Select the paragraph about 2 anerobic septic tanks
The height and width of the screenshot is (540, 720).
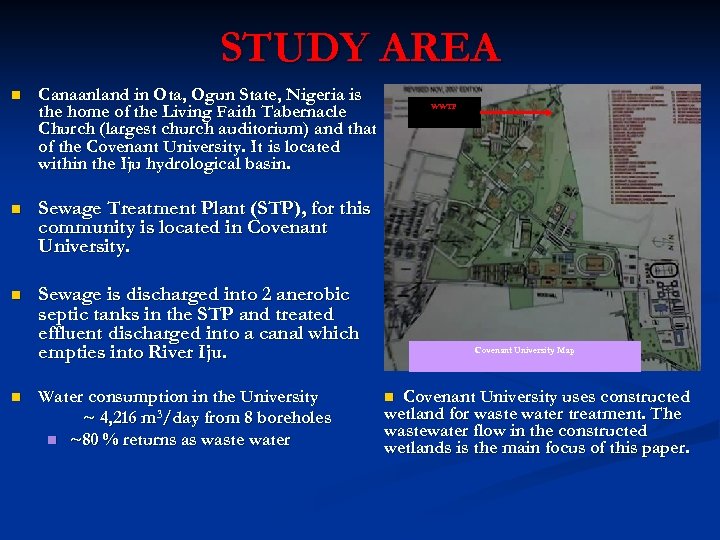[x=198, y=323]
